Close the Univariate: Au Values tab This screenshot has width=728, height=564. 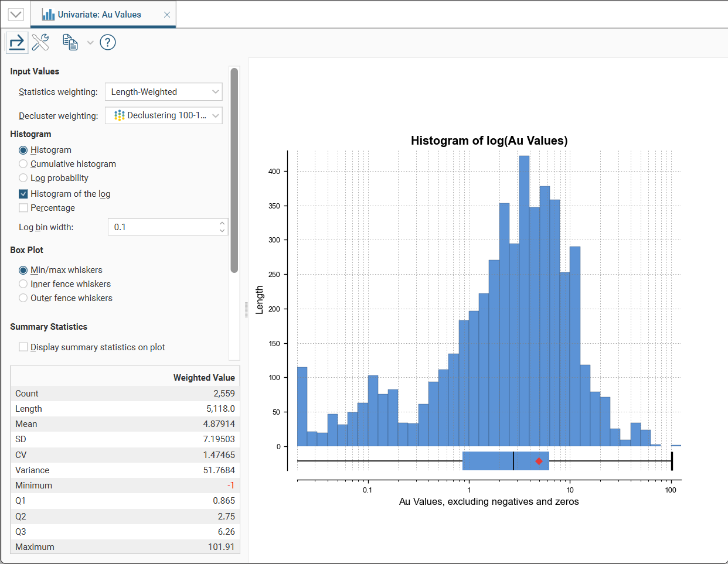click(x=167, y=15)
